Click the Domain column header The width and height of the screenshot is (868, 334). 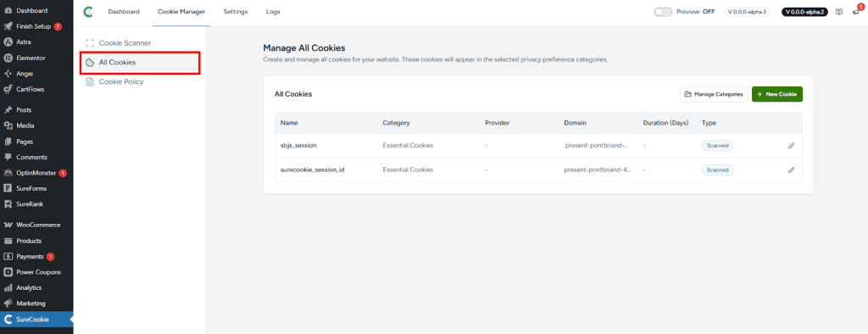[x=576, y=123]
